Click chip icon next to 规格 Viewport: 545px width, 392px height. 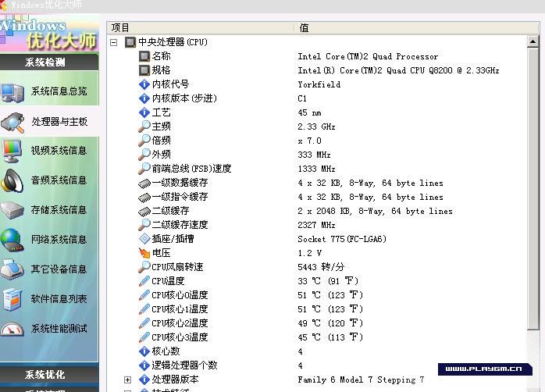(x=144, y=70)
